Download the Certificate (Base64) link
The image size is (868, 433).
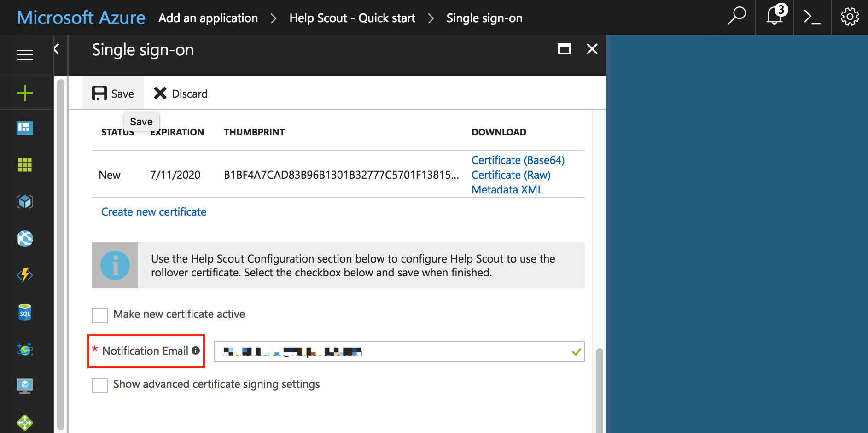click(x=518, y=160)
